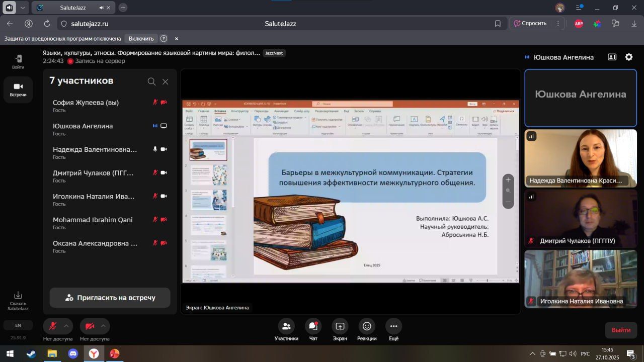Expand camera options arrow

coord(103,326)
